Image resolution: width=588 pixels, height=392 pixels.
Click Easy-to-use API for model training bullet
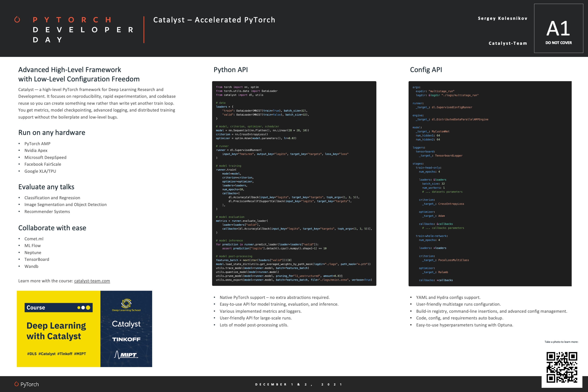coord(279,304)
